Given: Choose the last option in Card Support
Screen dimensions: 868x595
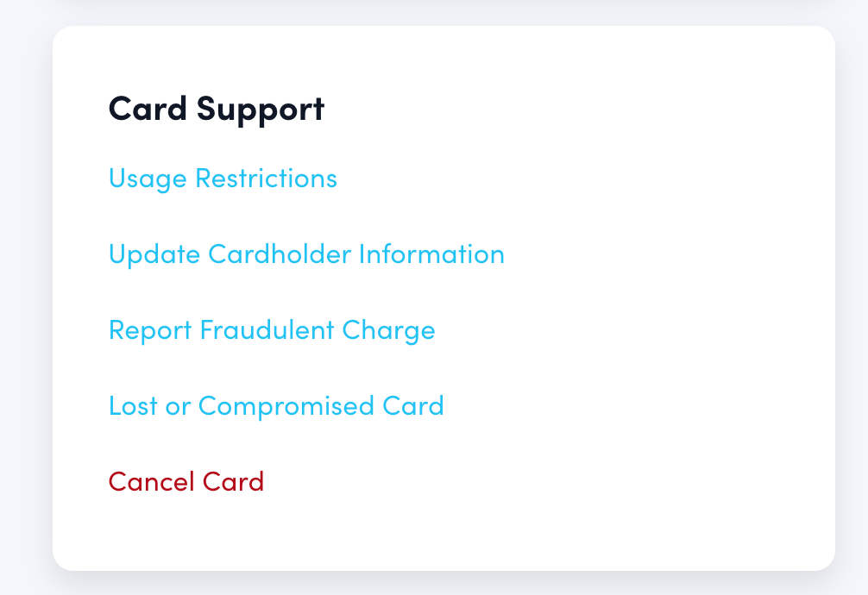Looking at the screenshot, I should click(186, 481).
